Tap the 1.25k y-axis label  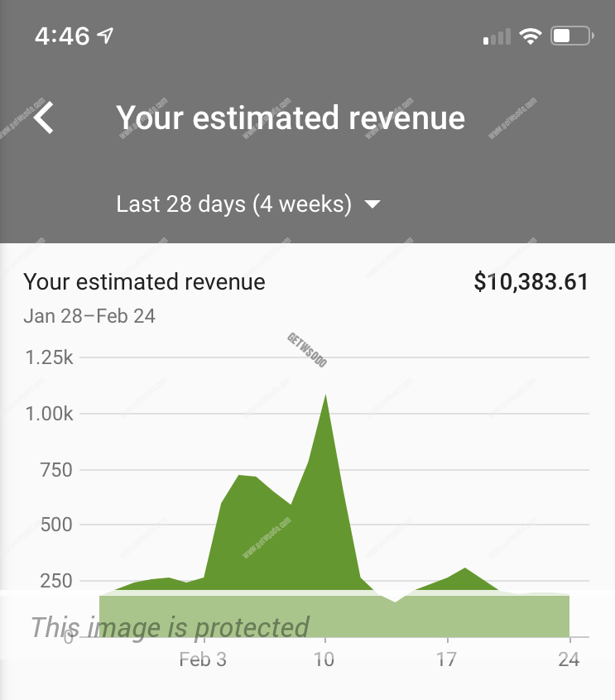pyautogui.click(x=49, y=358)
